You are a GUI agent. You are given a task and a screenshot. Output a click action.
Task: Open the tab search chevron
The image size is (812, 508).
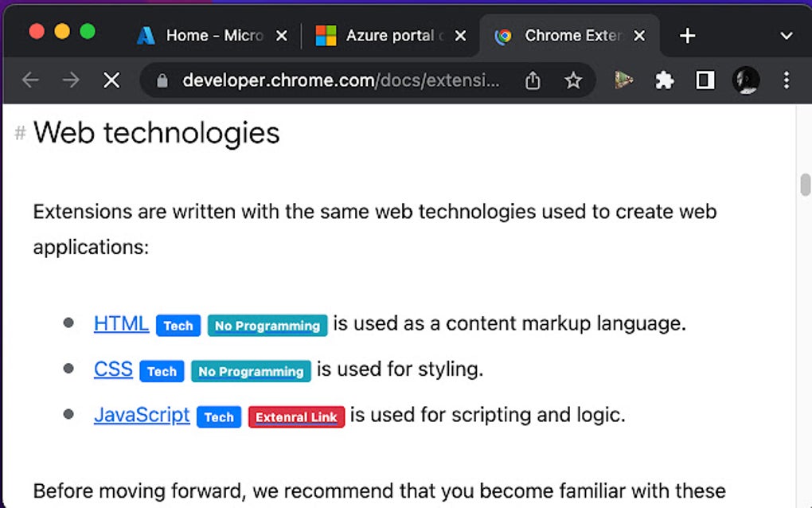[786, 36]
